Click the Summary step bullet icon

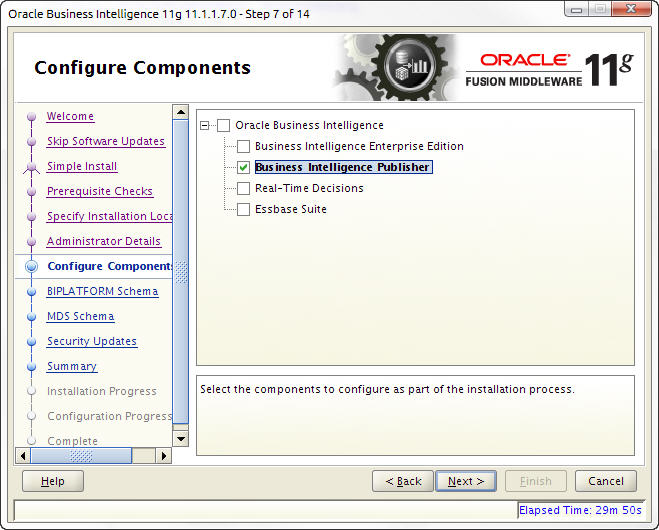32,367
